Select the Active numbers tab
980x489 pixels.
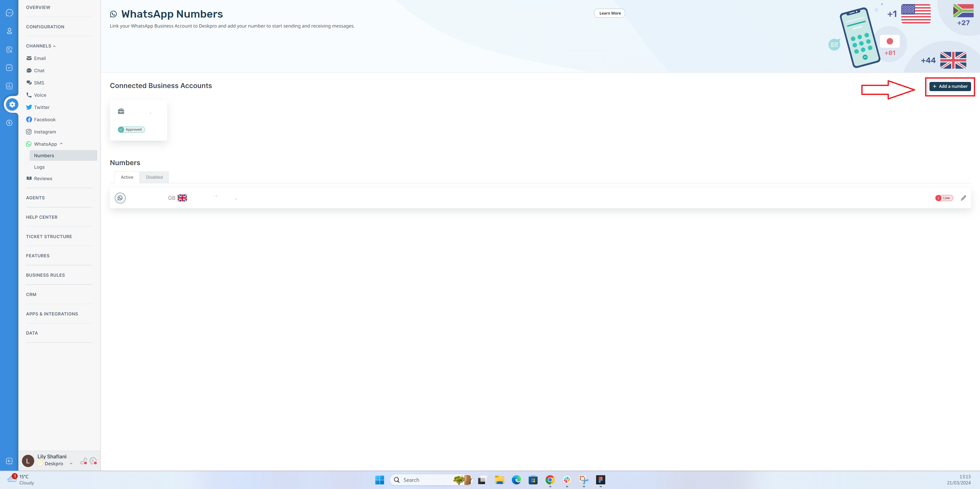[127, 177]
